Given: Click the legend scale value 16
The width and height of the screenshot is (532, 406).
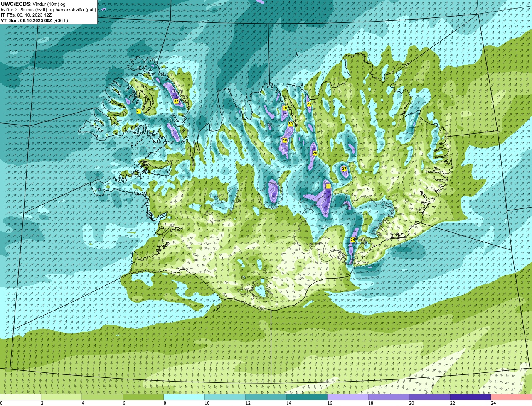Looking at the screenshot, I should click(x=330, y=403).
